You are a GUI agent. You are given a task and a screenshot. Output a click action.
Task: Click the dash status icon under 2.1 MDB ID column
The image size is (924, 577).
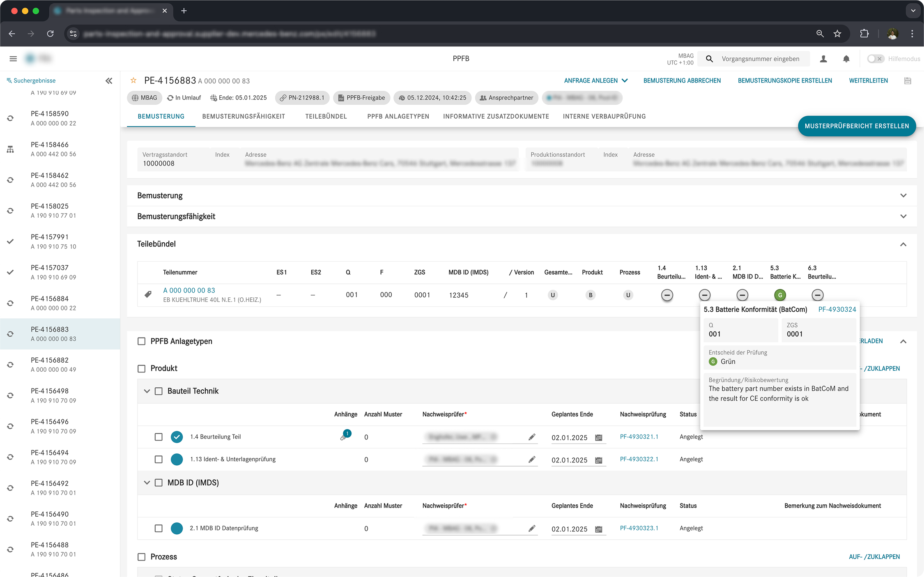742,295
